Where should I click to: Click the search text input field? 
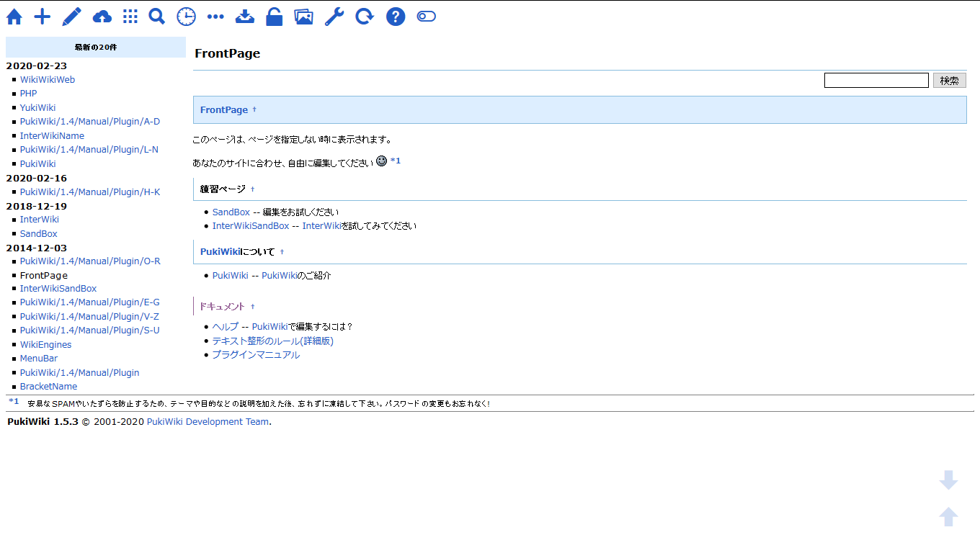pos(876,81)
